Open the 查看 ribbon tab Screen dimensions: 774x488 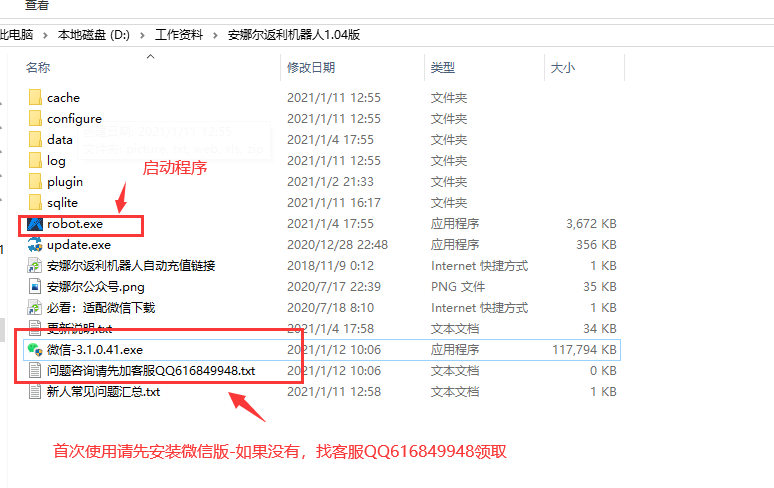(x=37, y=5)
